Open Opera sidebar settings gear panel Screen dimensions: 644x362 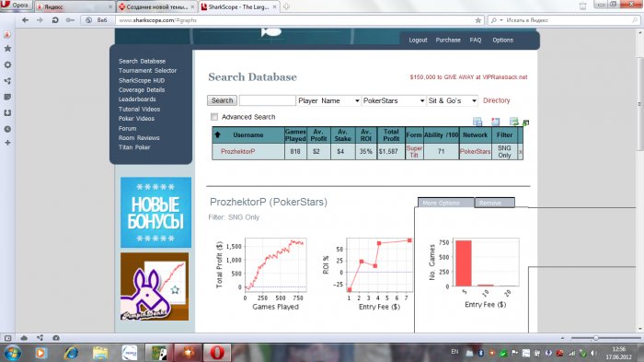(7, 64)
